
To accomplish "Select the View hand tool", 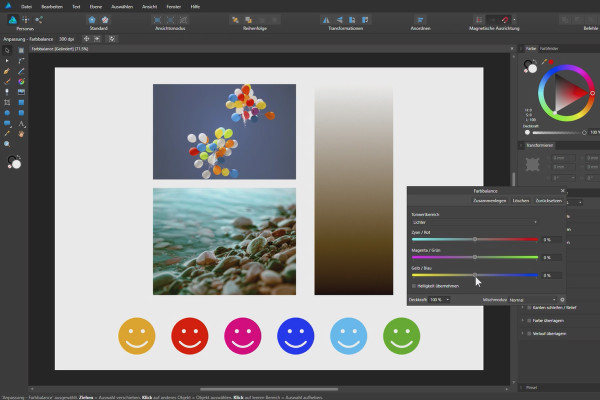I will point(21,134).
